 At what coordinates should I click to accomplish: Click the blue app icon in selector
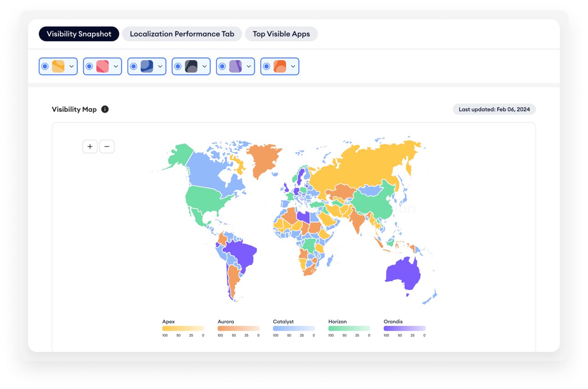[x=147, y=66]
